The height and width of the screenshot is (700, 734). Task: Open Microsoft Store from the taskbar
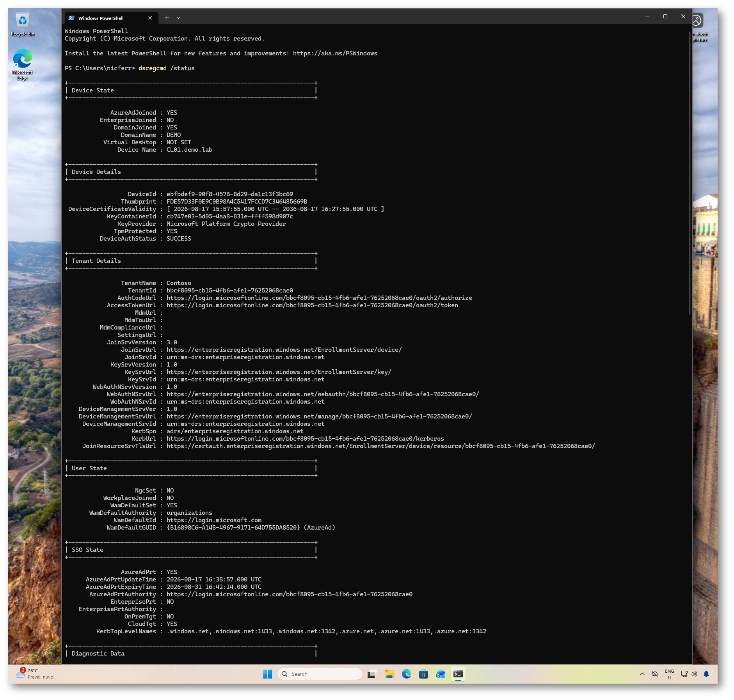(423, 674)
